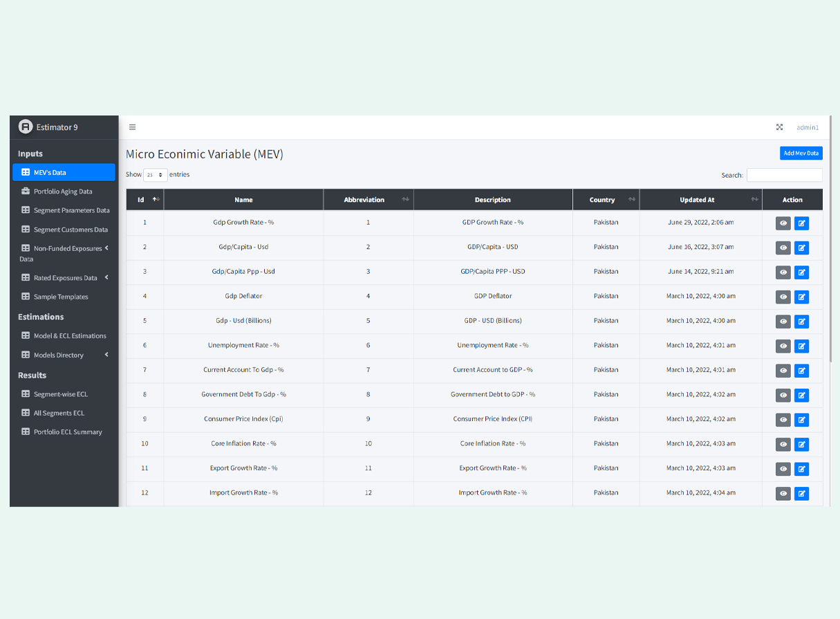Click the fullscreen expand icon

(x=779, y=127)
